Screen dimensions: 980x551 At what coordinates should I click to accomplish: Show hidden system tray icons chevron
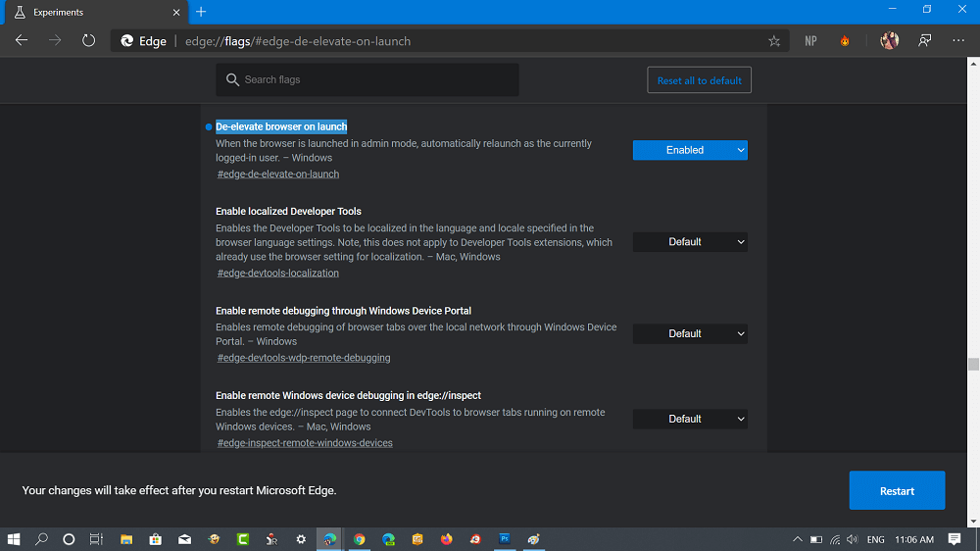pos(798,539)
